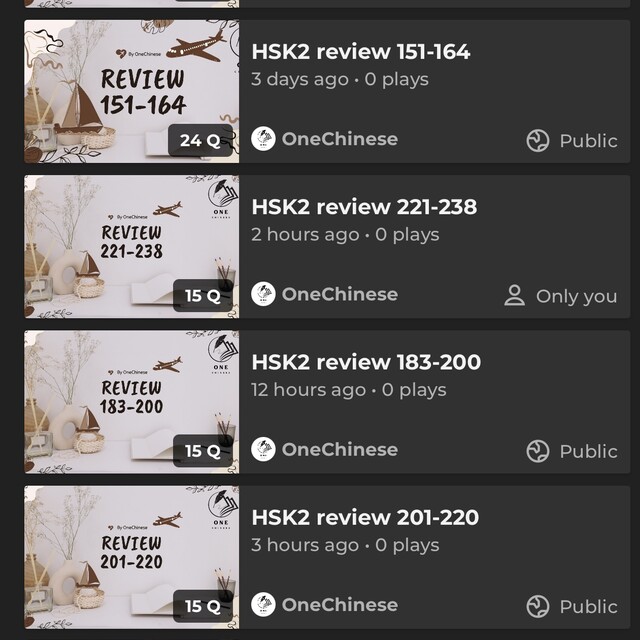Image resolution: width=640 pixels, height=640 pixels.
Task: Click OneChinese author name under review 183-200
Action: 340,449
